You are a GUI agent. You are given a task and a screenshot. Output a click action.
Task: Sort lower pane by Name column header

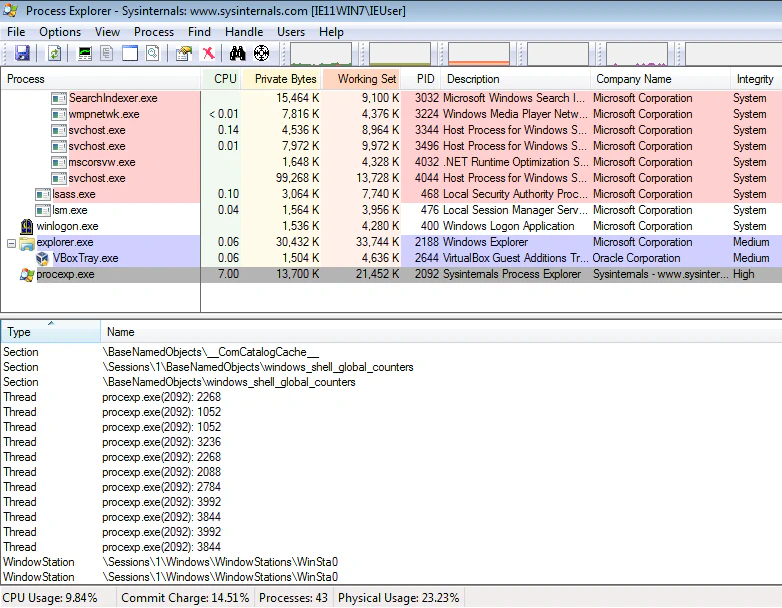[441, 332]
